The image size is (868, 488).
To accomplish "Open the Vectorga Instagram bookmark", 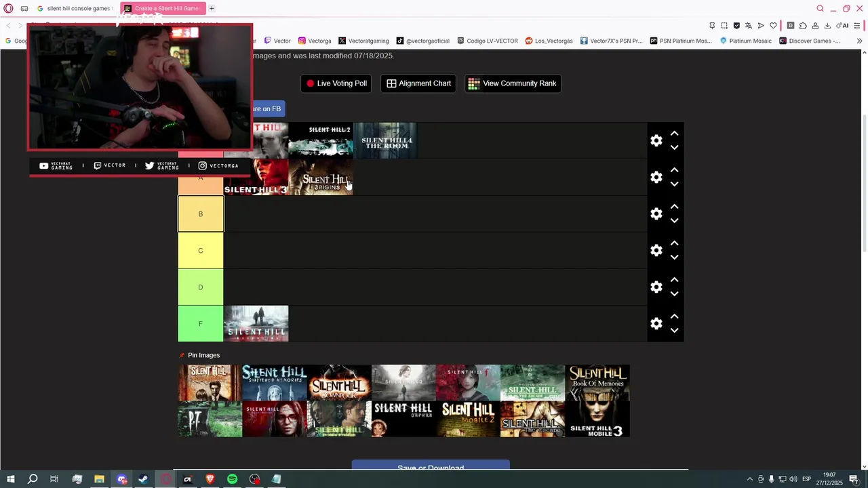I will coord(315,41).
